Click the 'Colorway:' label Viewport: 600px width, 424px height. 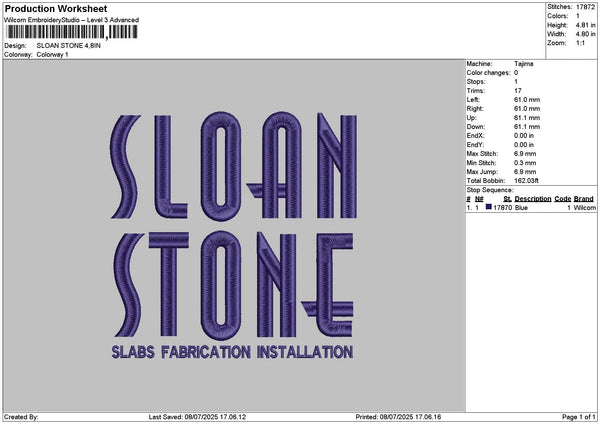coord(18,55)
